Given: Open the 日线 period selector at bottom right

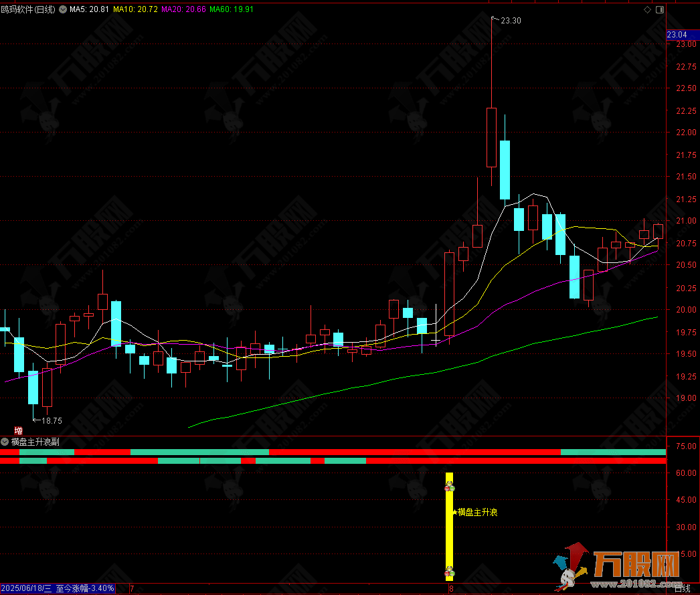Looking at the screenshot, I should click(x=682, y=589).
